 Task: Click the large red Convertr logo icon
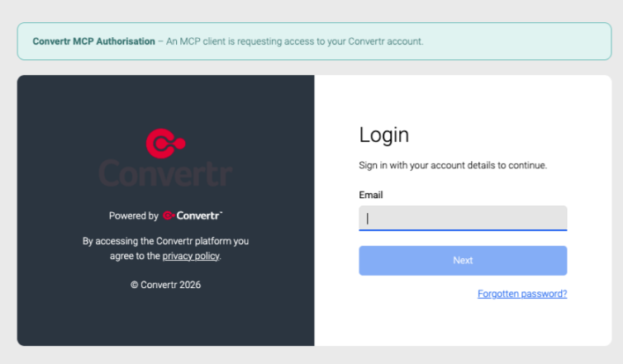tap(166, 144)
